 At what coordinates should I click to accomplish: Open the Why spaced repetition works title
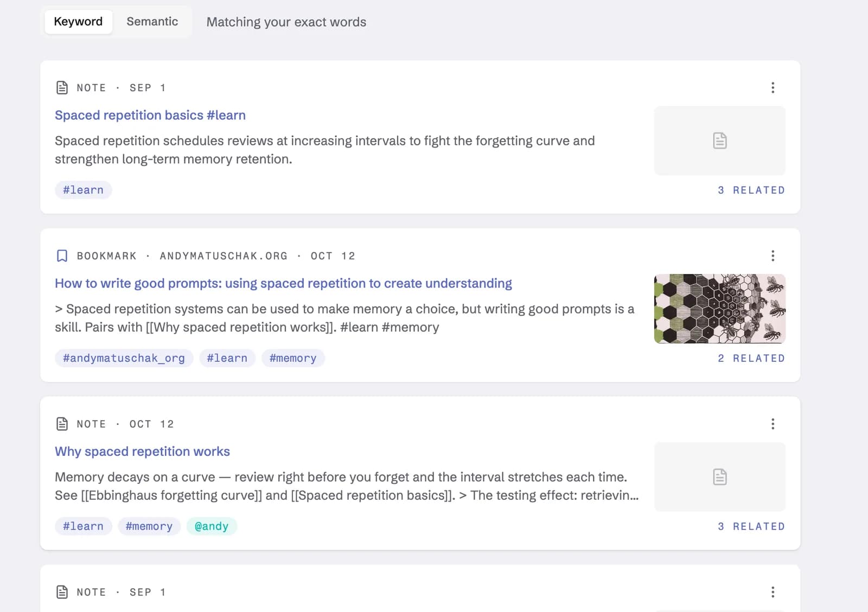coord(142,451)
